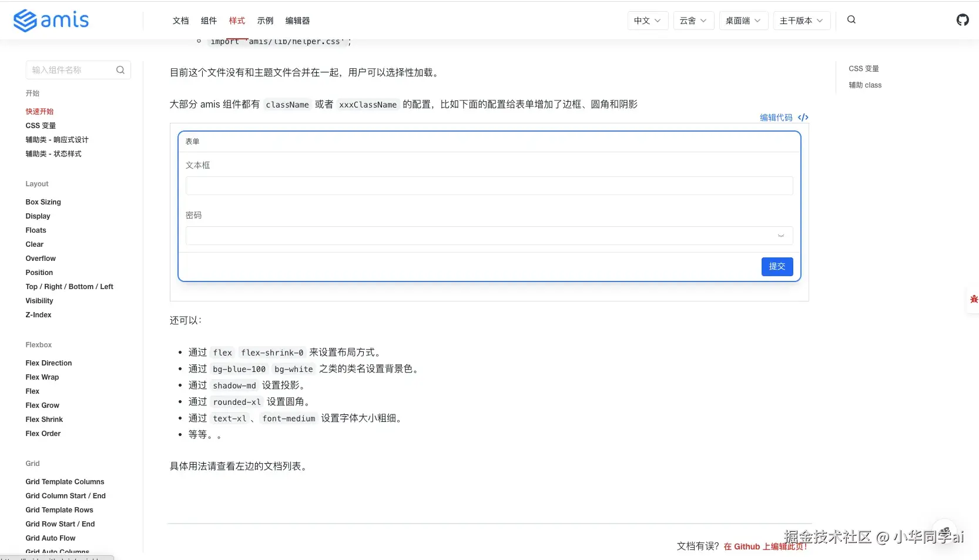Go to the 组件 tab
Screen dimensions: 979x560
tap(209, 21)
